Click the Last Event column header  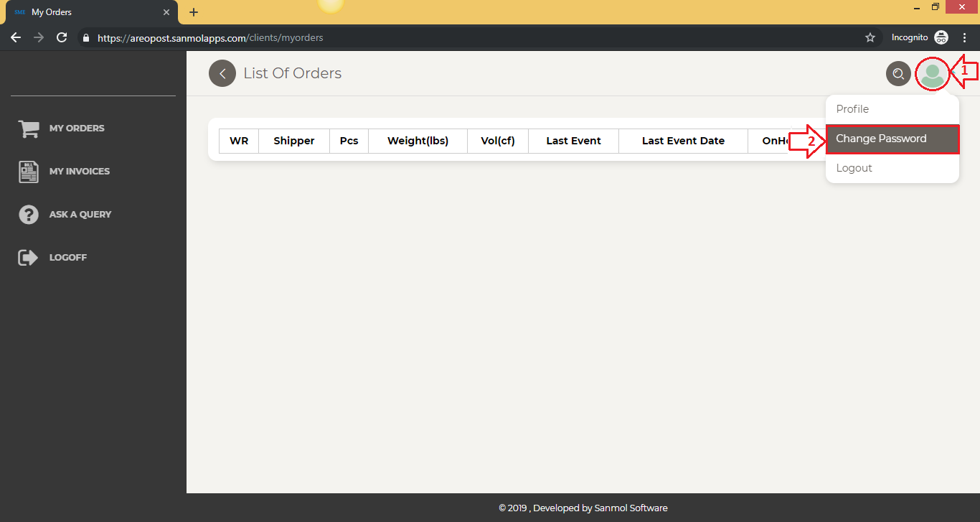pyautogui.click(x=574, y=141)
